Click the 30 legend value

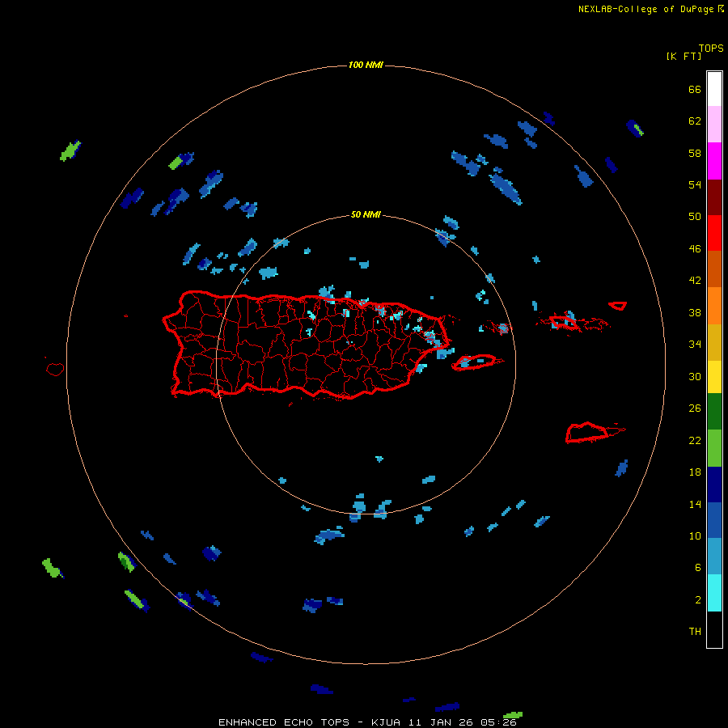tap(695, 376)
